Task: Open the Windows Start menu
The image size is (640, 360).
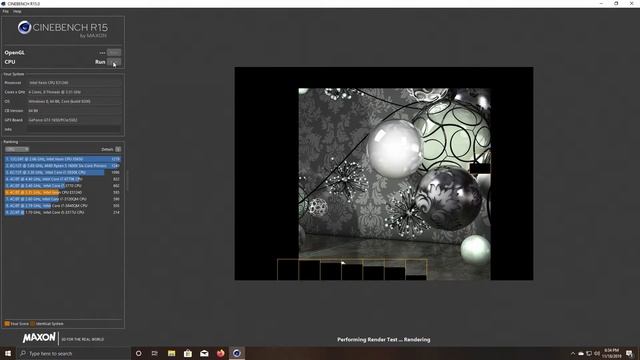Action: (x=8, y=353)
